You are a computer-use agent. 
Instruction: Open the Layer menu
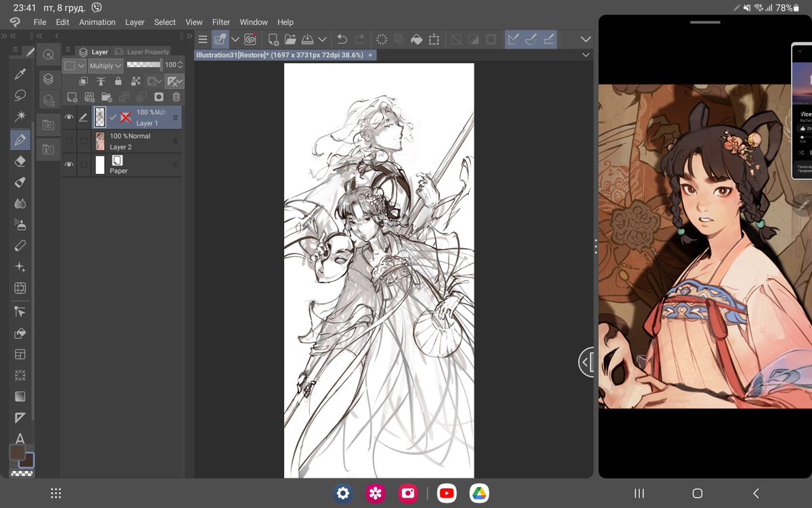(135, 22)
